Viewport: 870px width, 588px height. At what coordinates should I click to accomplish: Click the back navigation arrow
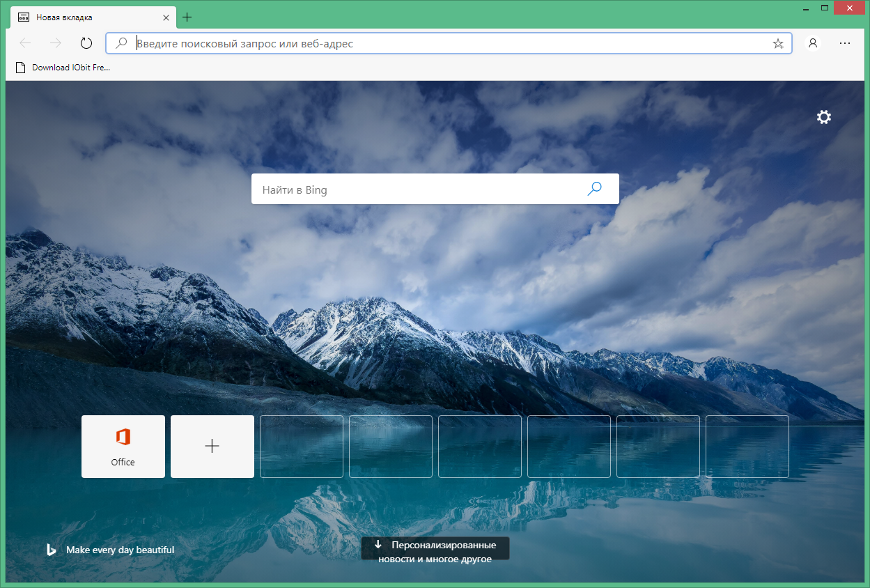(25, 42)
